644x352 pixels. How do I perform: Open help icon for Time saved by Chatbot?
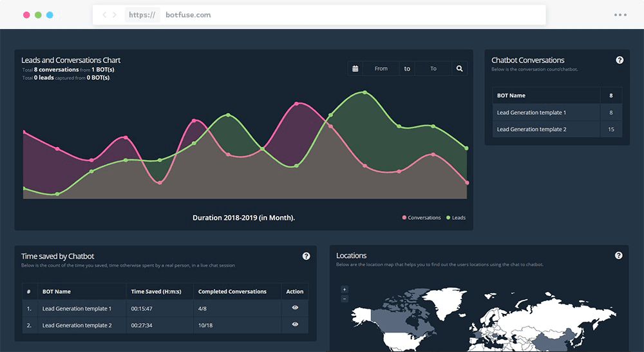pos(307,256)
